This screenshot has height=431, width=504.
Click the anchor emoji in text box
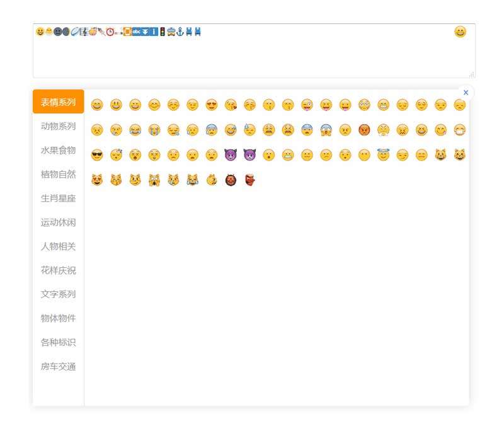click(x=180, y=32)
